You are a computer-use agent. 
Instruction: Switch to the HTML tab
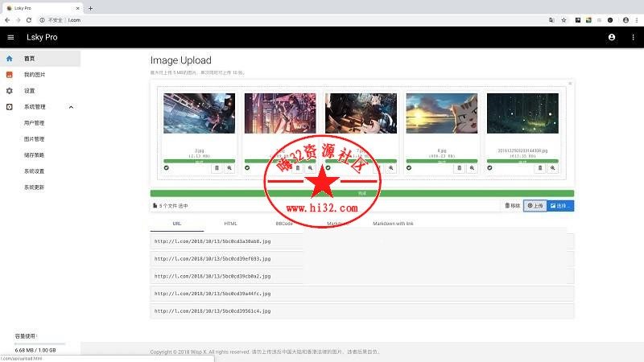click(230, 224)
